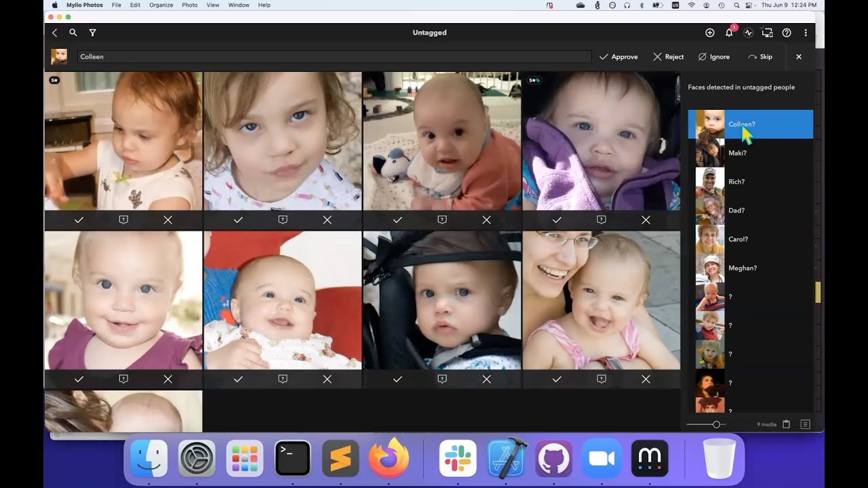Select Dad? in detected faces list
868x488 pixels.
tap(751, 211)
